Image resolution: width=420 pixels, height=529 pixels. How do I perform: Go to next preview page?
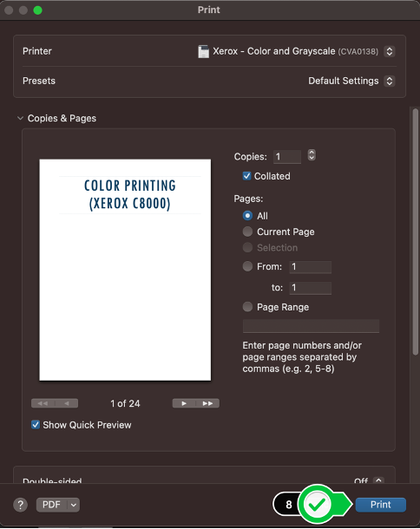coord(184,403)
